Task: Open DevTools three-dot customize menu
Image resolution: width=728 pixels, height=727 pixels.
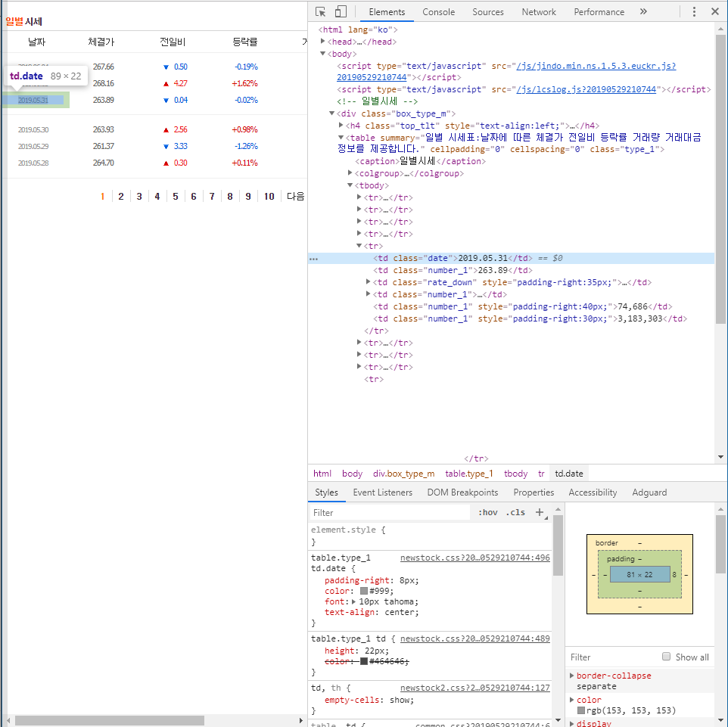Action: (694, 11)
